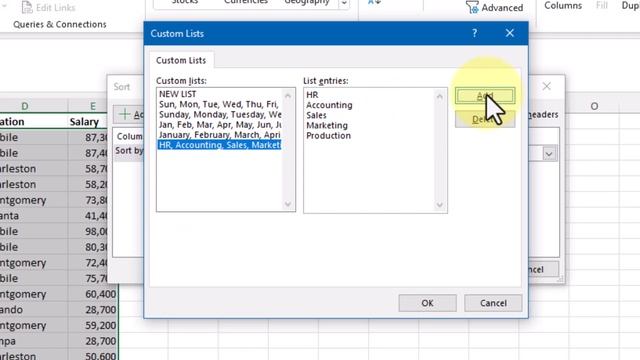Click the Sort by row in Sort dialog
Screen dimensions: 640x360
pyautogui.click(x=129, y=151)
